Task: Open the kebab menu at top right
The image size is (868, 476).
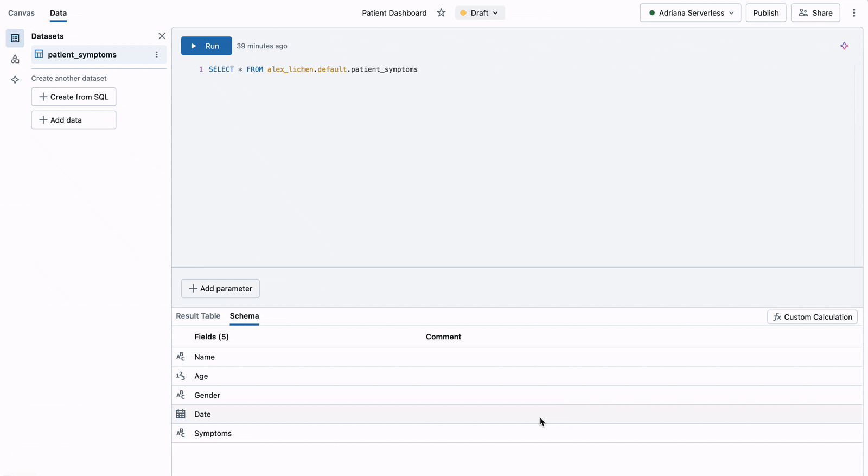Action: [854, 13]
